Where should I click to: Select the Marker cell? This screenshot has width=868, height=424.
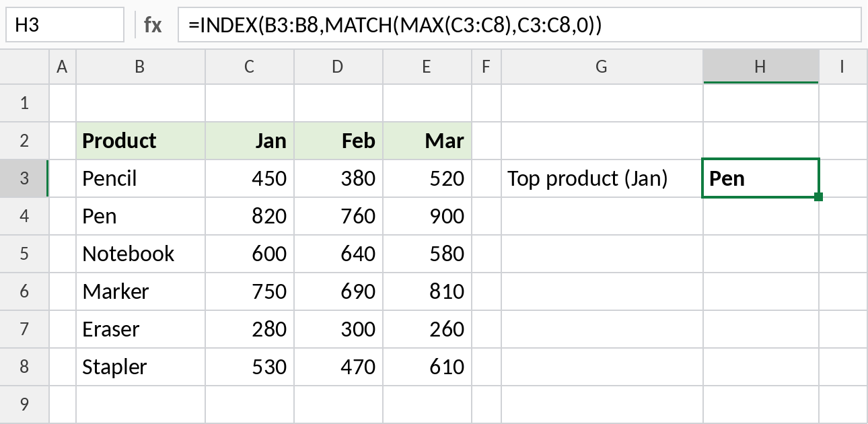tap(141, 291)
